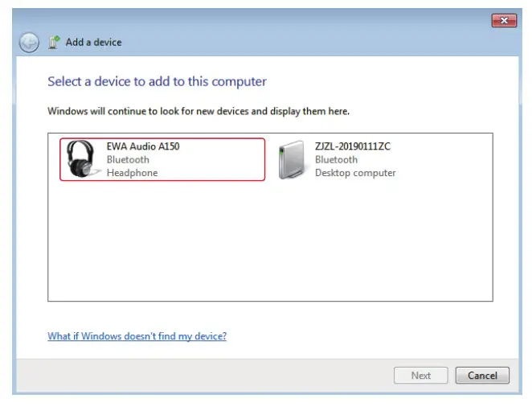Click the Bluetooth label under ZJZL-20190111ZC
This screenshot has height=407, width=532.
[x=336, y=159]
